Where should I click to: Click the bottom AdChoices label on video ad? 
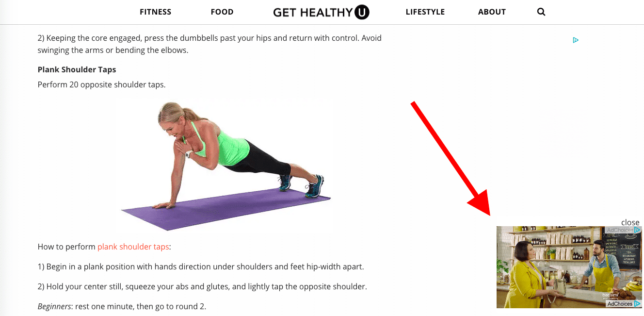click(x=620, y=304)
